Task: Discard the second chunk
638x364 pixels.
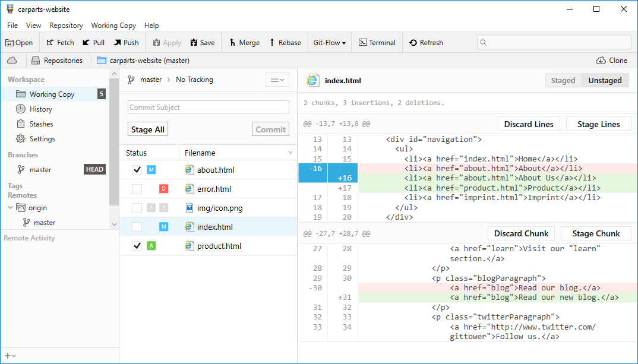Action: (521, 233)
